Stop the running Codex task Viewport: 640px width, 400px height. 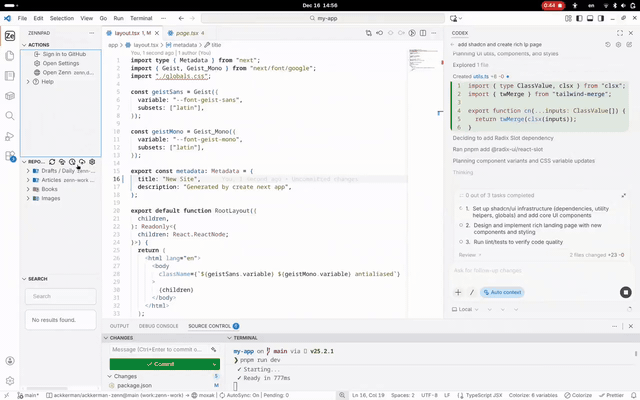625,292
